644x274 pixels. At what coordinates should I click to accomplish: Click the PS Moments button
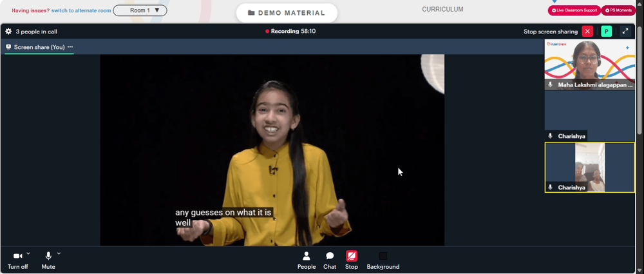[618, 10]
